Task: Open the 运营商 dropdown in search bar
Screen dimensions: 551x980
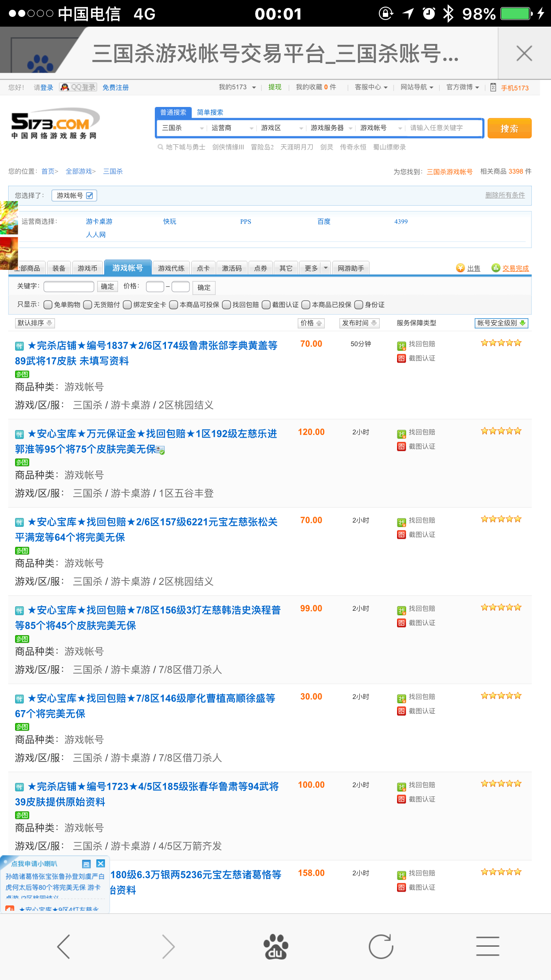Action: pos(232,128)
